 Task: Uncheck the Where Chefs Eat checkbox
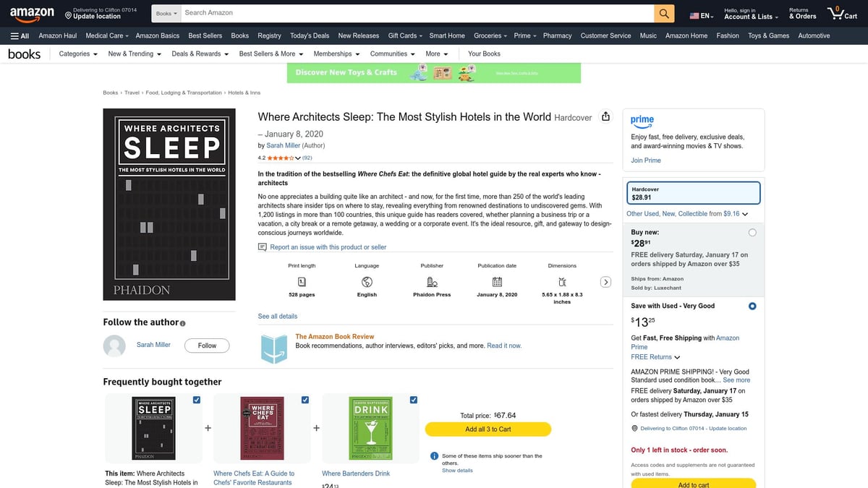pyautogui.click(x=305, y=400)
